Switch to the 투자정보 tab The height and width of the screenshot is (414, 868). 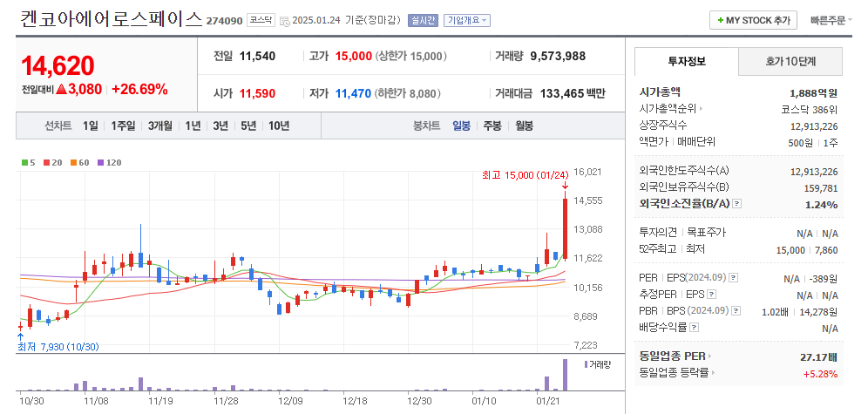coord(687,61)
